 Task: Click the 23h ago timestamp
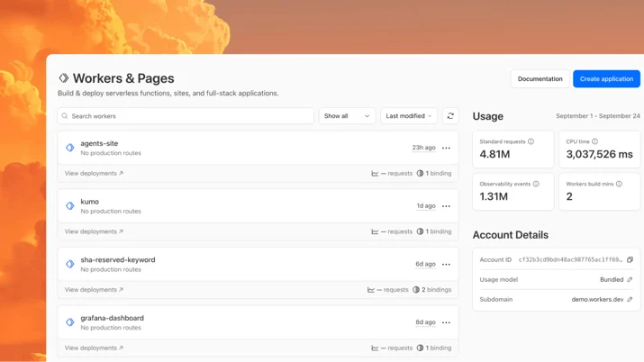pos(424,148)
